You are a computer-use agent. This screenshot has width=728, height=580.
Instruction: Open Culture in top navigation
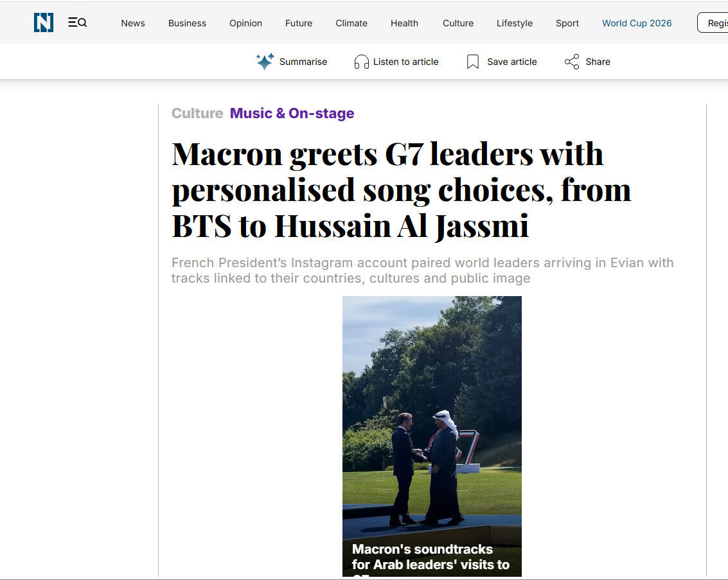pos(457,23)
